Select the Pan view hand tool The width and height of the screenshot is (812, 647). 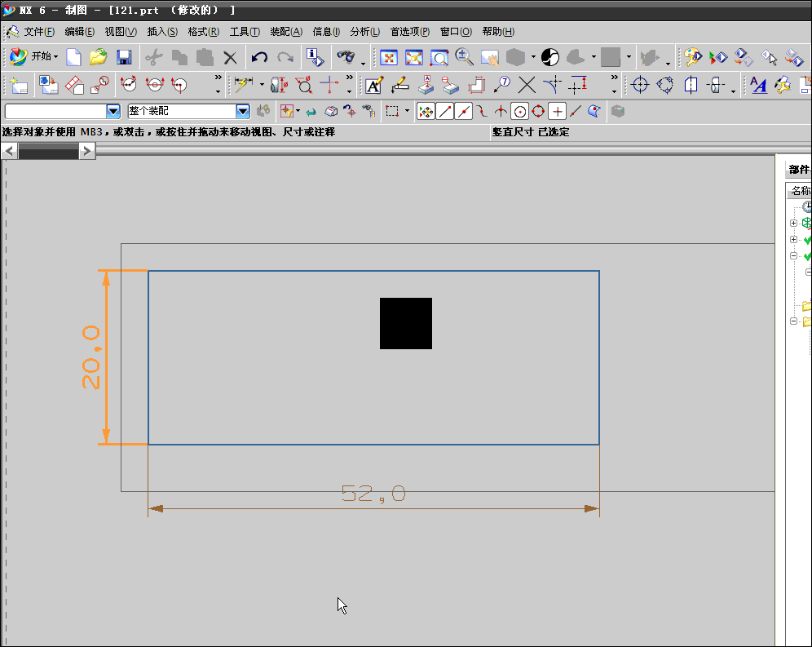[x=492, y=56]
